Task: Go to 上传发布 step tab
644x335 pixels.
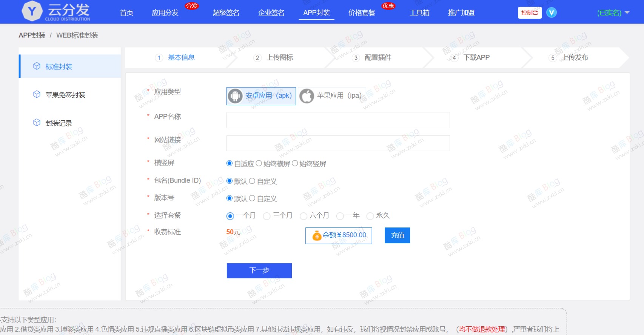Action: coord(575,57)
